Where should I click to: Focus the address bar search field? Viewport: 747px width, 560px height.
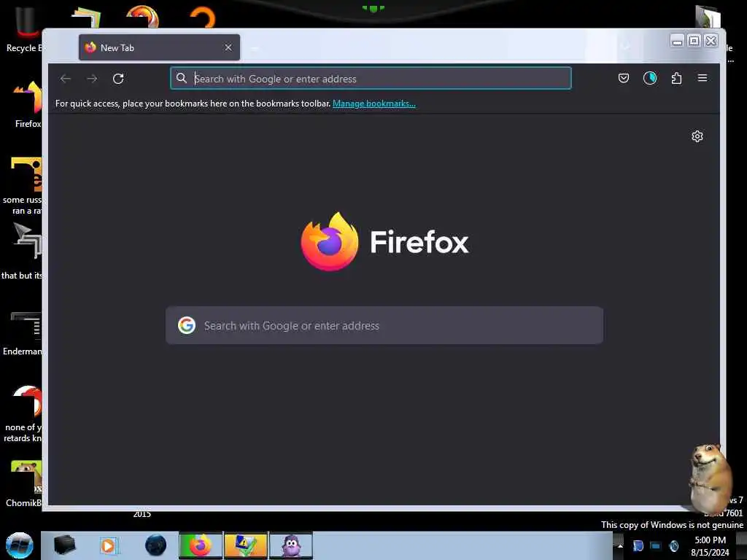point(371,79)
